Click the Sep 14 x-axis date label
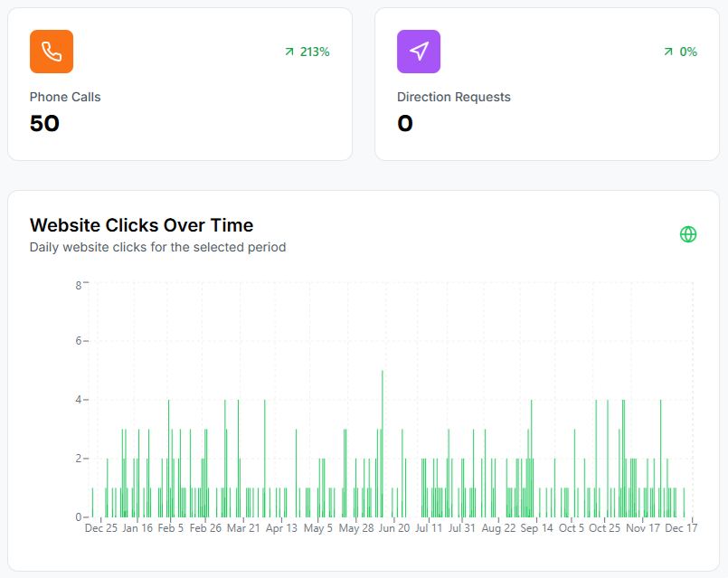The width and height of the screenshot is (728, 578). pos(536,528)
